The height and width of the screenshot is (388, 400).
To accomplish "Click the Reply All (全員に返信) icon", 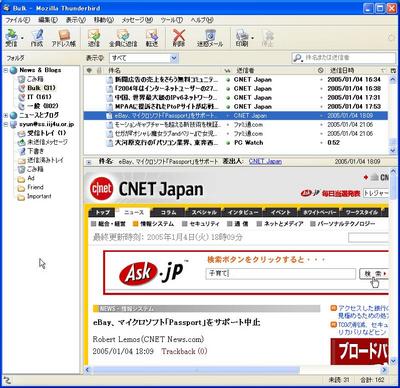I will tap(123, 37).
